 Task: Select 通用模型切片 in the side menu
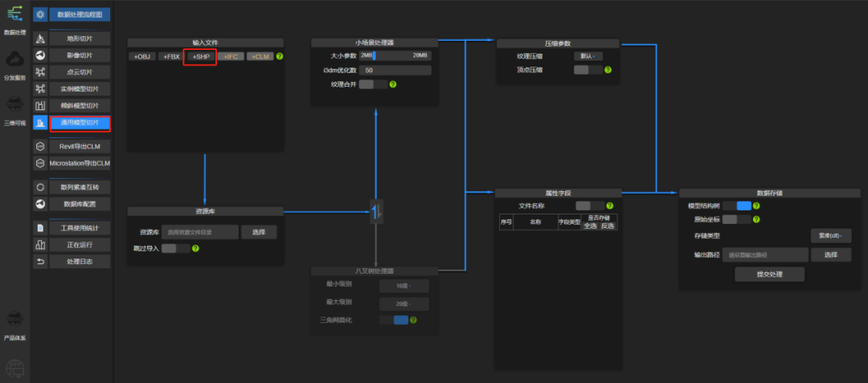click(x=80, y=124)
